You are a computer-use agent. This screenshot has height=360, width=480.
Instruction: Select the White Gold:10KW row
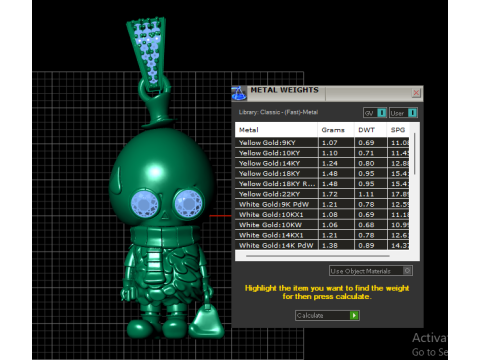pyautogui.click(x=322, y=225)
